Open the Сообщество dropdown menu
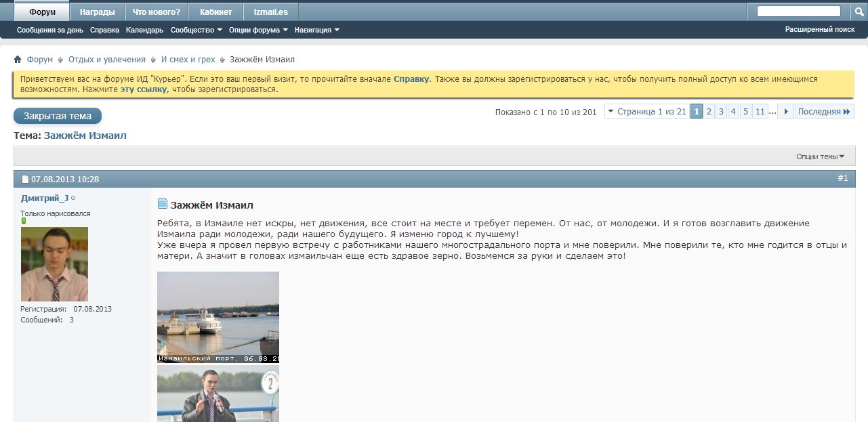Image resolution: width=868 pixels, height=422 pixels. pyautogui.click(x=197, y=30)
